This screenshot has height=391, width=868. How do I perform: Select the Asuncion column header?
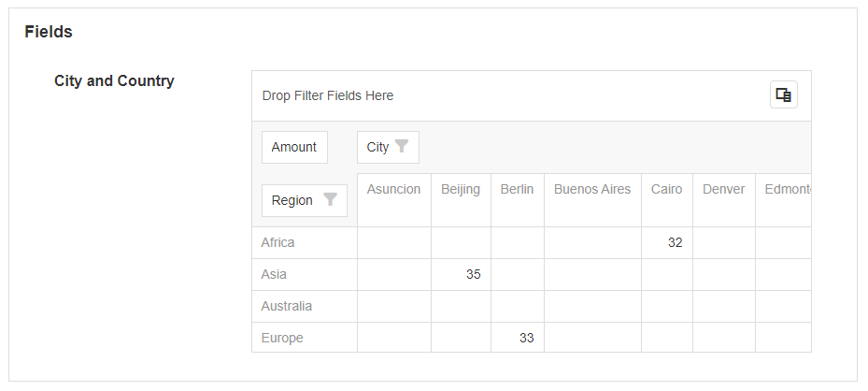click(393, 189)
